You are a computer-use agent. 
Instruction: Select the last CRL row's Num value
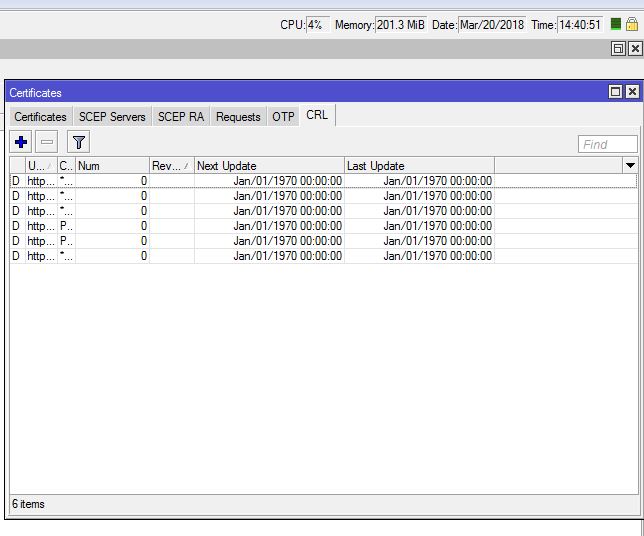point(143,256)
